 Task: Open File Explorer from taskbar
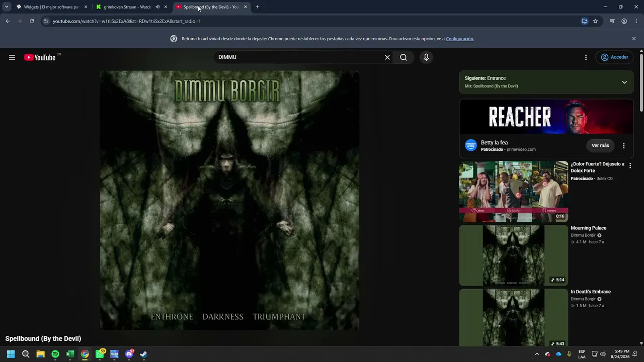40,354
